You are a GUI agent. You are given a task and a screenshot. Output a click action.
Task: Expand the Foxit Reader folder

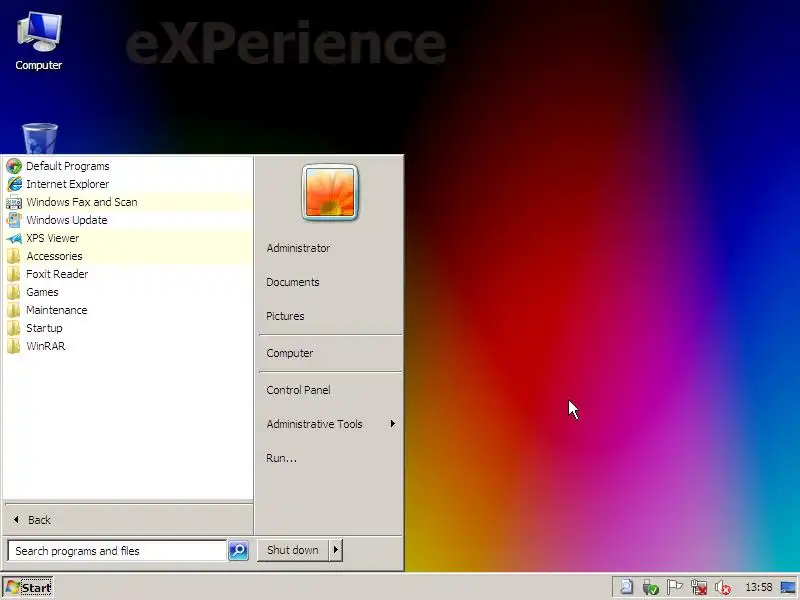pos(128,274)
